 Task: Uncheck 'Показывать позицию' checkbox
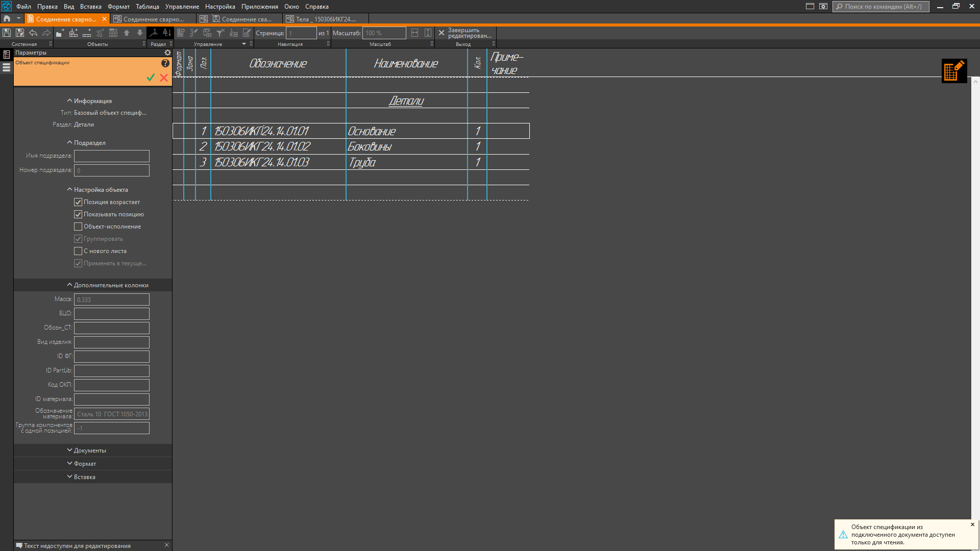click(x=78, y=214)
